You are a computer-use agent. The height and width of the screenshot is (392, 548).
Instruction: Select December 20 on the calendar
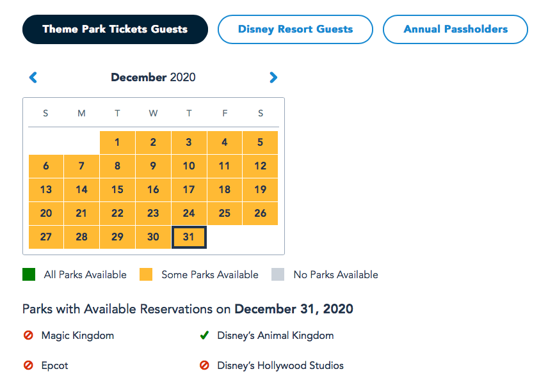[x=46, y=213]
